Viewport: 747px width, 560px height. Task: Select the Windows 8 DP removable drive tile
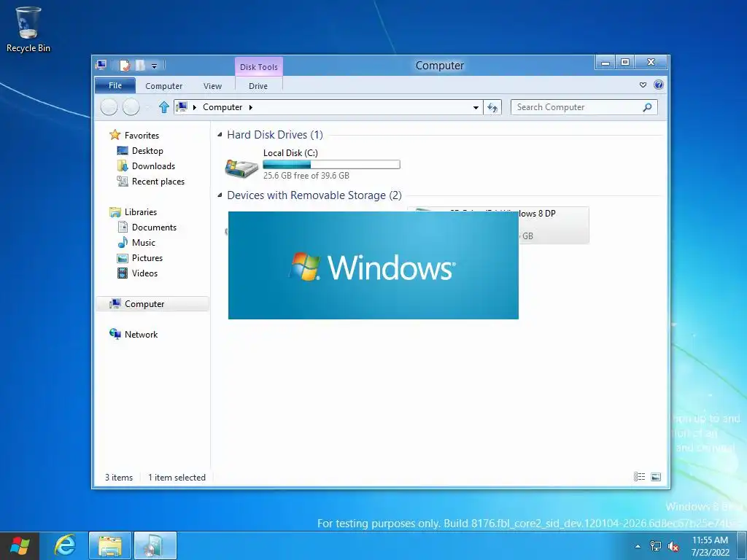coord(554,225)
